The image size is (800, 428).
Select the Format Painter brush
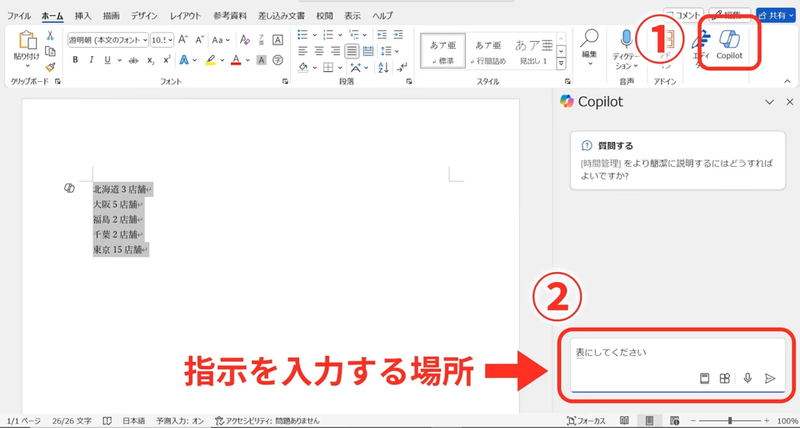point(50,67)
